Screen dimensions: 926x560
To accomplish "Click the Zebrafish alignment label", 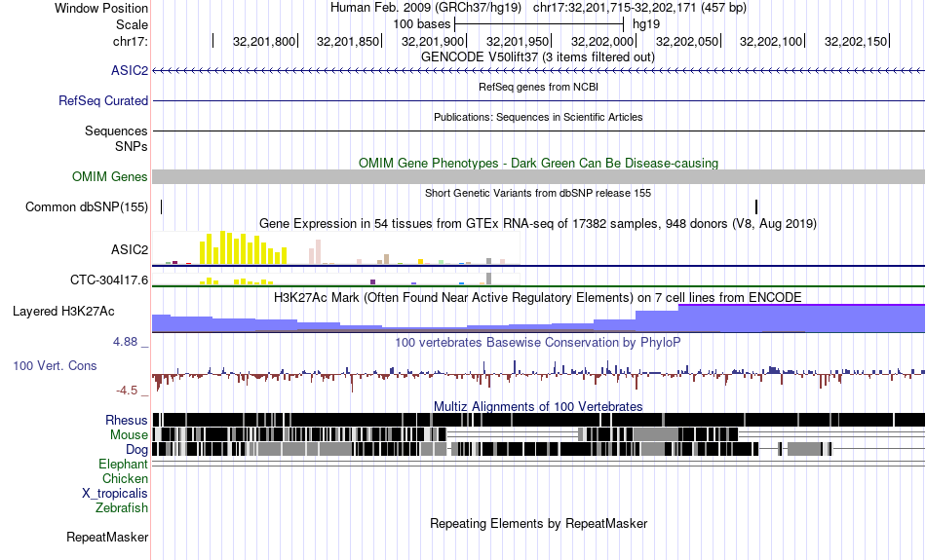I will pos(122,508).
